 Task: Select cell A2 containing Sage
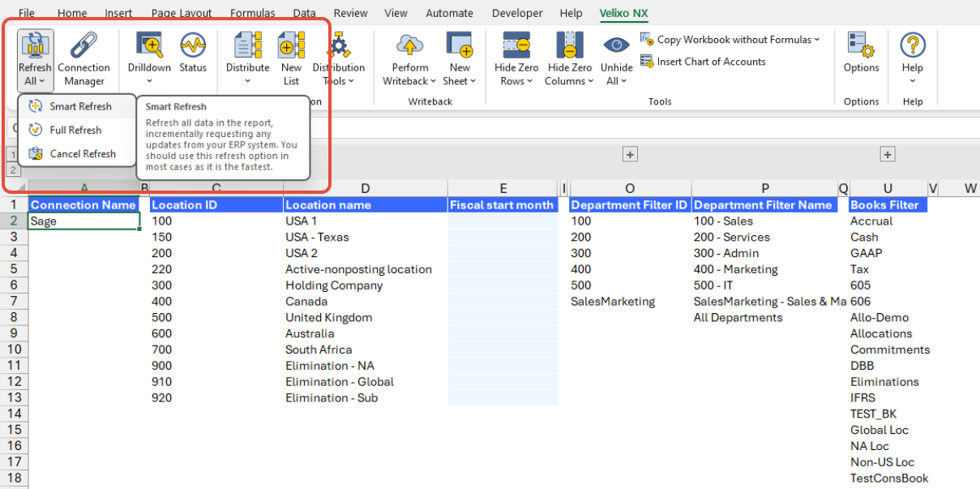[83, 221]
